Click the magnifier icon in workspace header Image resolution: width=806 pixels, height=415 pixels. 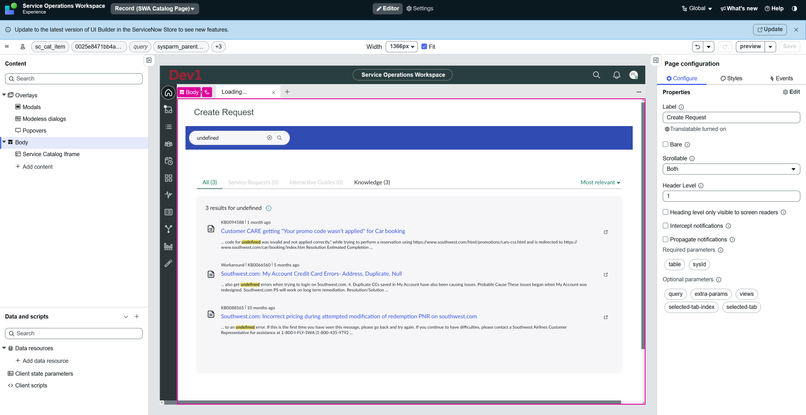(x=596, y=75)
